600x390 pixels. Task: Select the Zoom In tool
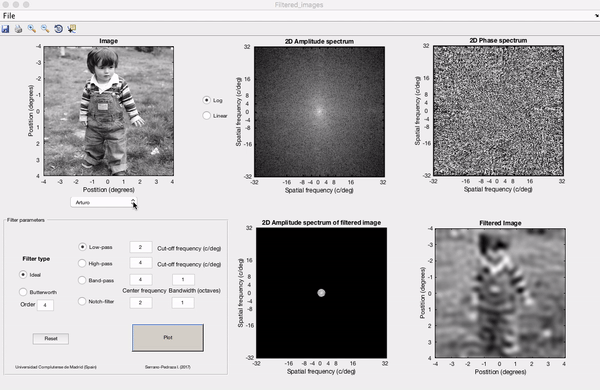click(x=32, y=29)
